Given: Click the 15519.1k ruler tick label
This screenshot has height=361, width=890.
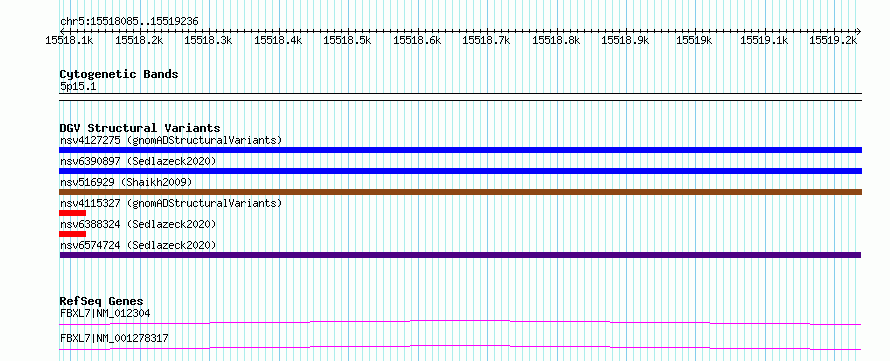Looking at the screenshot, I should pyautogui.click(x=765, y=40).
